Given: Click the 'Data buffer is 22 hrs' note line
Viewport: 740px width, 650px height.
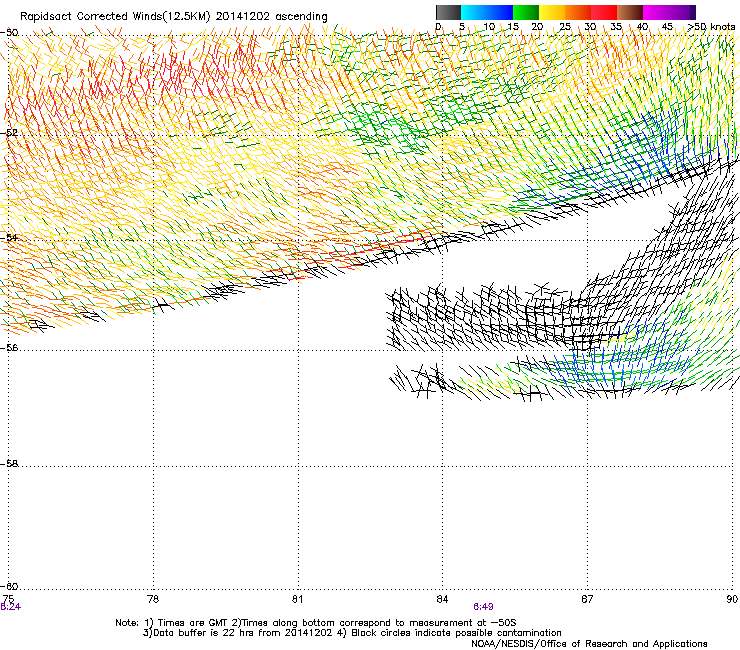Looking at the screenshot, I should (x=352, y=633).
